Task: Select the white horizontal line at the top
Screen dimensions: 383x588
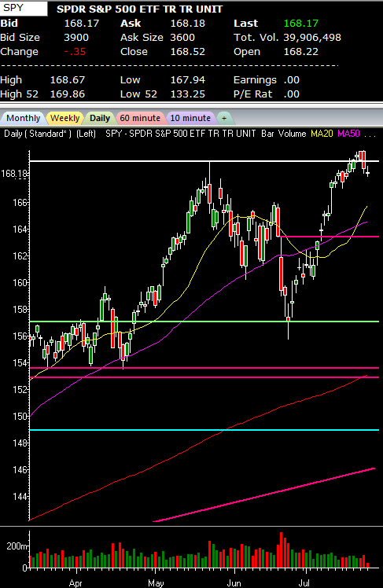Action: click(204, 161)
